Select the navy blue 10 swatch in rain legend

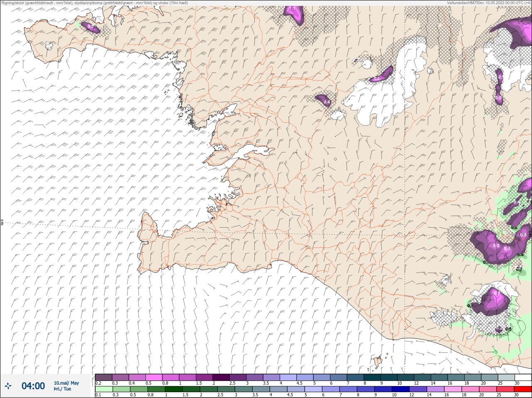(x=401, y=389)
